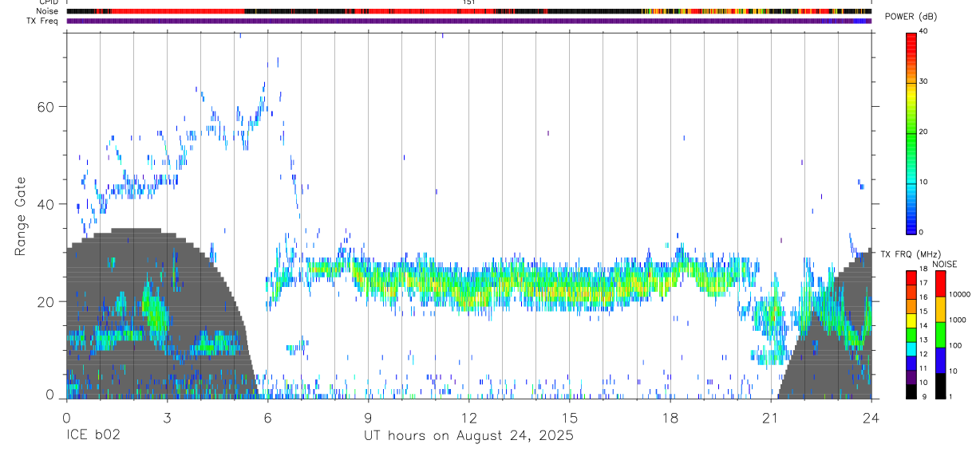Click the 0 tick on power colorbar
This screenshot has width=980, height=452.
point(922,232)
